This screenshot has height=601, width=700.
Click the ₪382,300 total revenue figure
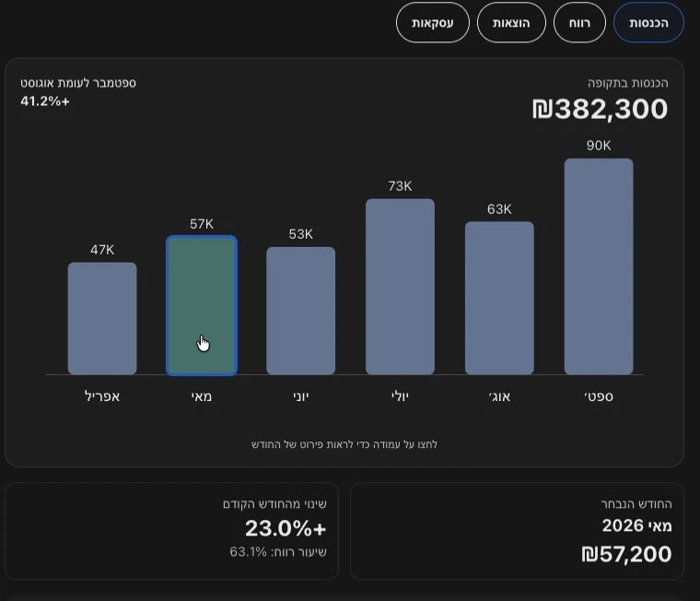[600, 109]
